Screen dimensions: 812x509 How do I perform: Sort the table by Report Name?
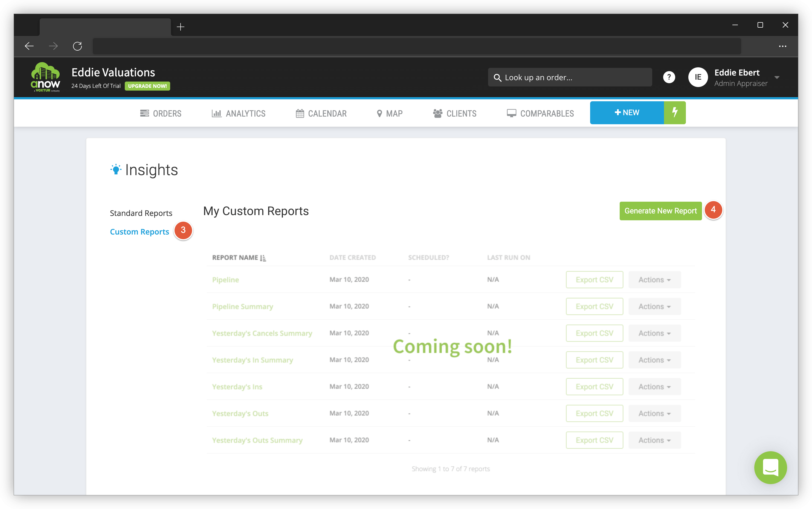tap(239, 257)
